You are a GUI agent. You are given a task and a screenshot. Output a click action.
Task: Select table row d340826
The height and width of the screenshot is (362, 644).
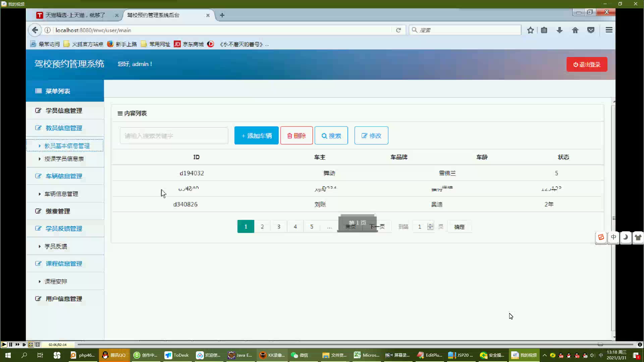[357, 204]
